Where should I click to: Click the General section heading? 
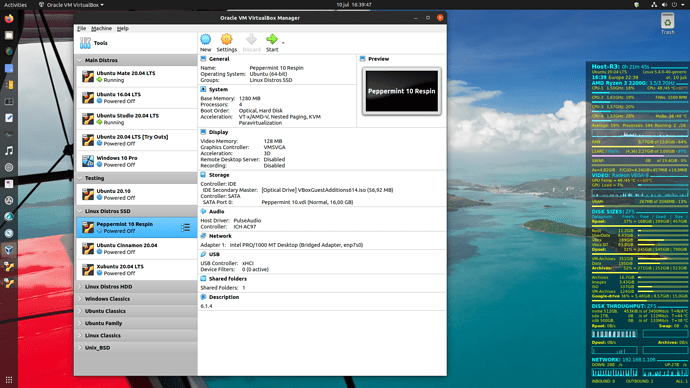(x=219, y=59)
